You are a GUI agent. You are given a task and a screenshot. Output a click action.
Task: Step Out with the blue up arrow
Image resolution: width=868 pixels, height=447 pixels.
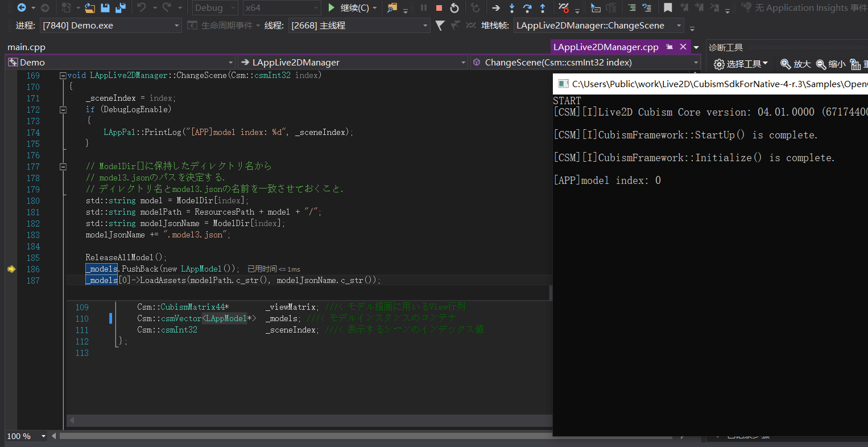(x=543, y=8)
